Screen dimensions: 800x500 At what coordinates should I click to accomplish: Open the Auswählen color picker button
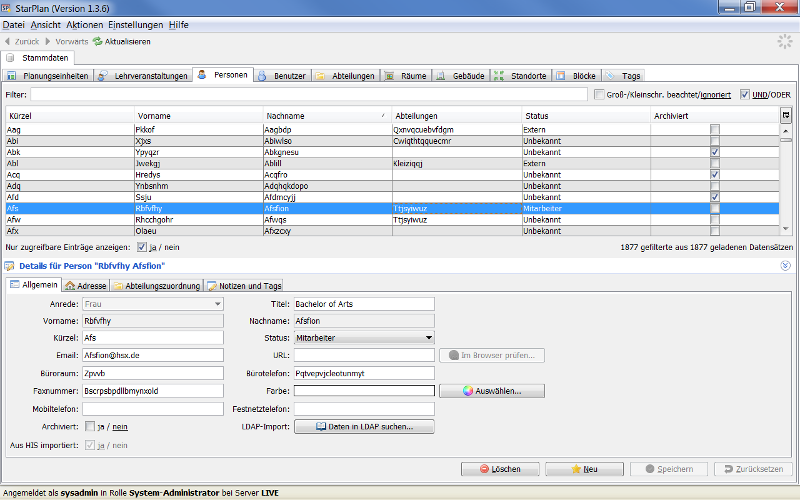click(492, 391)
